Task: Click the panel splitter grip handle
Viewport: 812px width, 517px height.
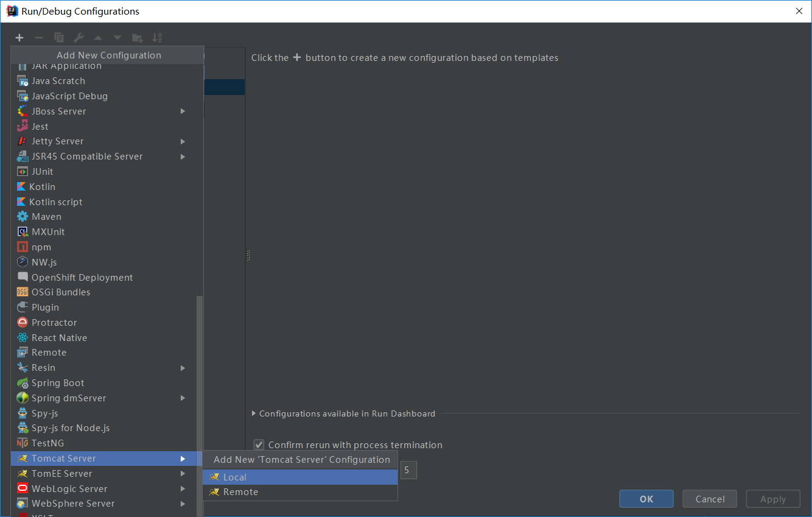Action: pyautogui.click(x=248, y=256)
